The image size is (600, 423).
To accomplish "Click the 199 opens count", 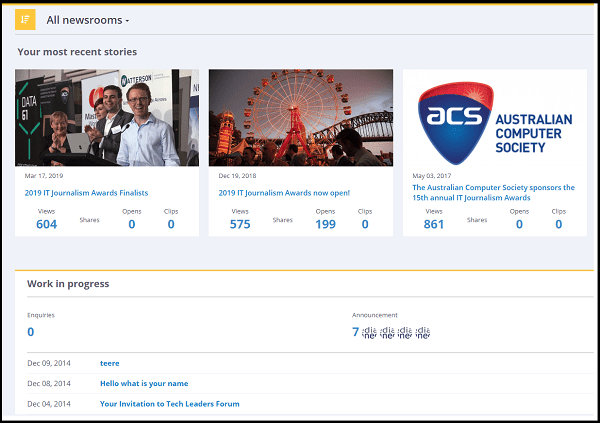I will (x=326, y=224).
